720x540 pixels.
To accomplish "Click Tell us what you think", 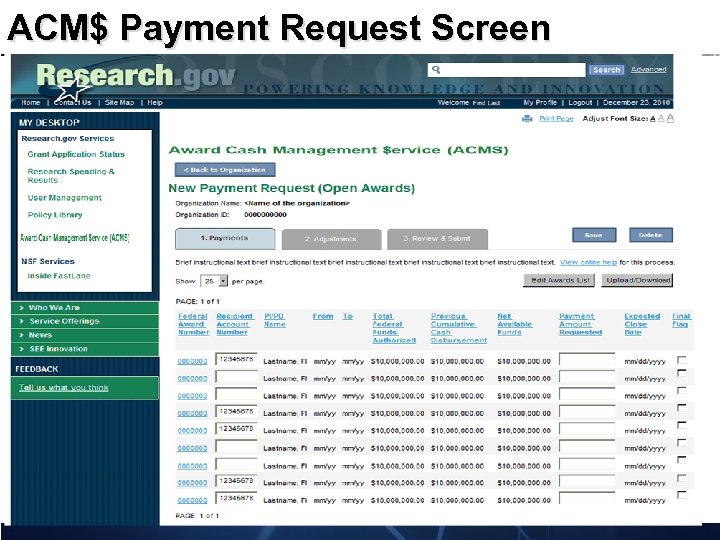I will click(64, 388).
